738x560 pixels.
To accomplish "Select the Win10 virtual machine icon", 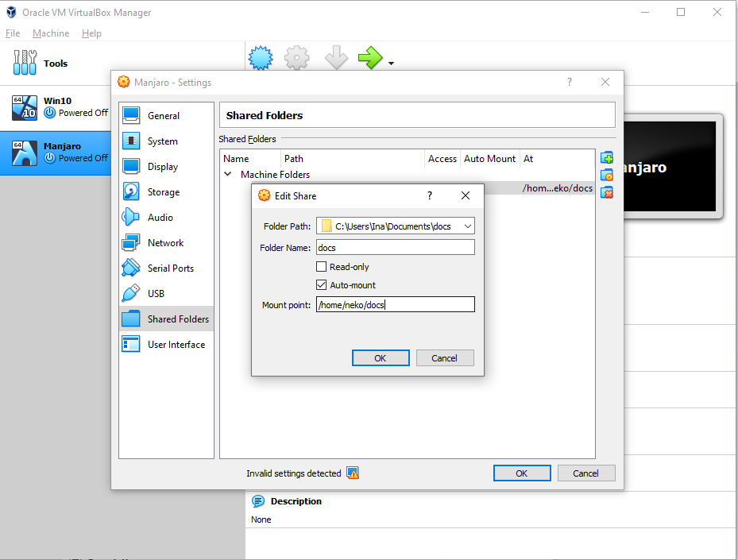I will [x=25, y=107].
